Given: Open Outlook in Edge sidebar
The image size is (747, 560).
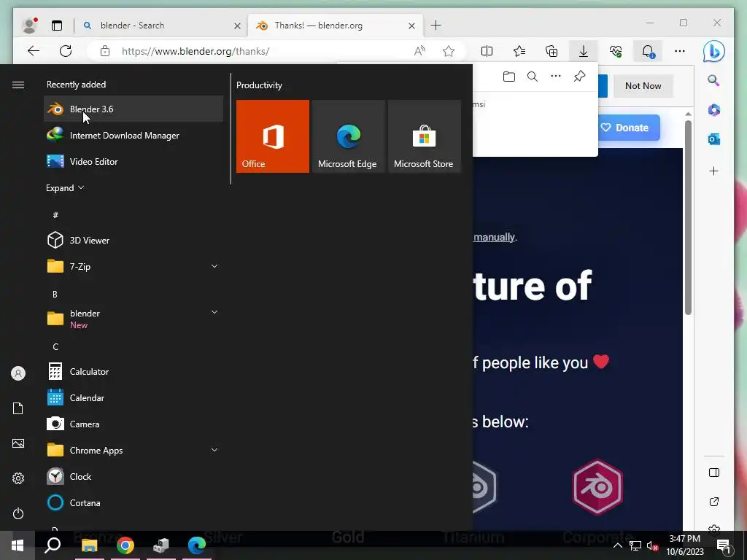Looking at the screenshot, I should 713,139.
